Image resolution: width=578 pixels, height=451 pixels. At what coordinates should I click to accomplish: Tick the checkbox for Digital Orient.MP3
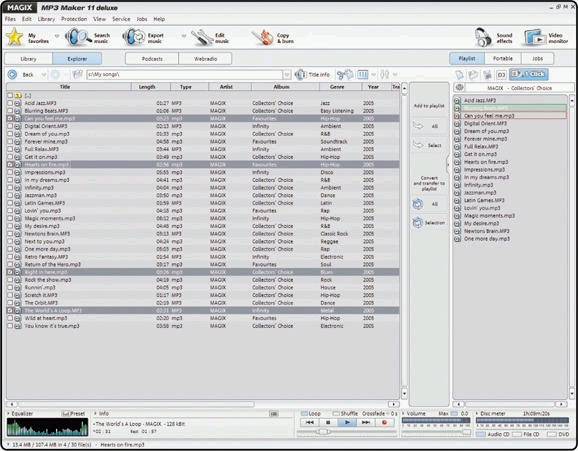10,126
